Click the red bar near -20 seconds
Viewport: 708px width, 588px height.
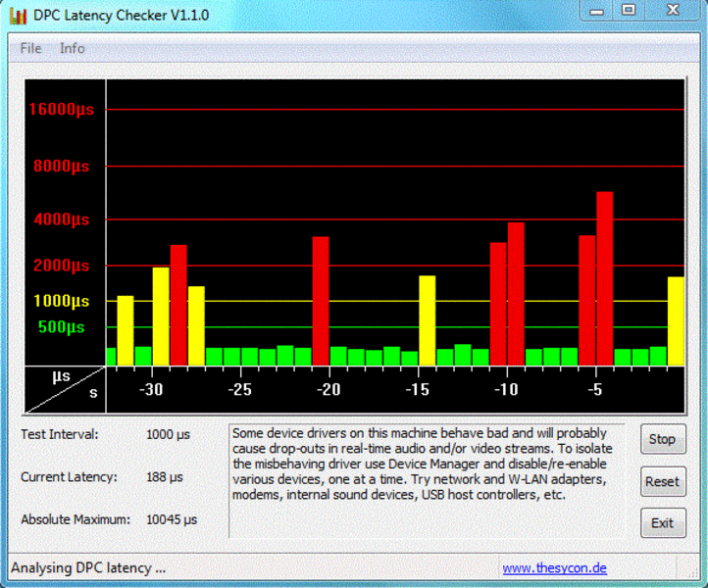pyautogui.click(x=321, y=301)
